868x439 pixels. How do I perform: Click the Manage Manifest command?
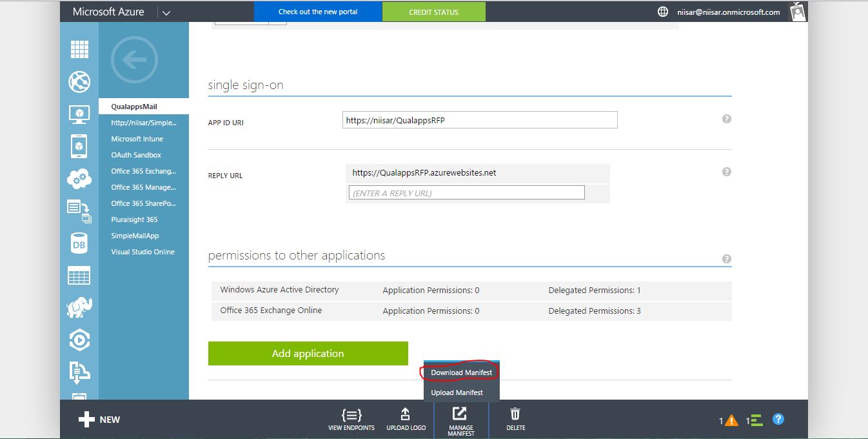click(x=460, y=421)
